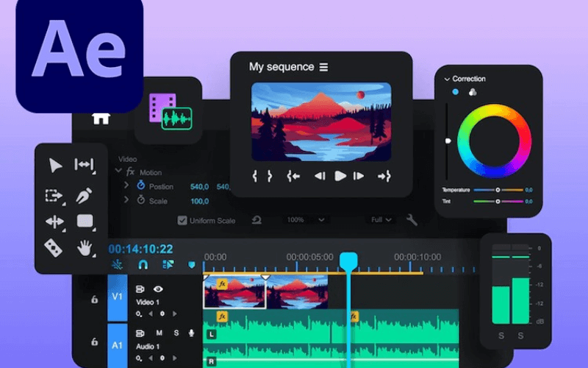
Task: Click the Temperature slider handle
Action: pyautogui.click(x=498, y=190)
